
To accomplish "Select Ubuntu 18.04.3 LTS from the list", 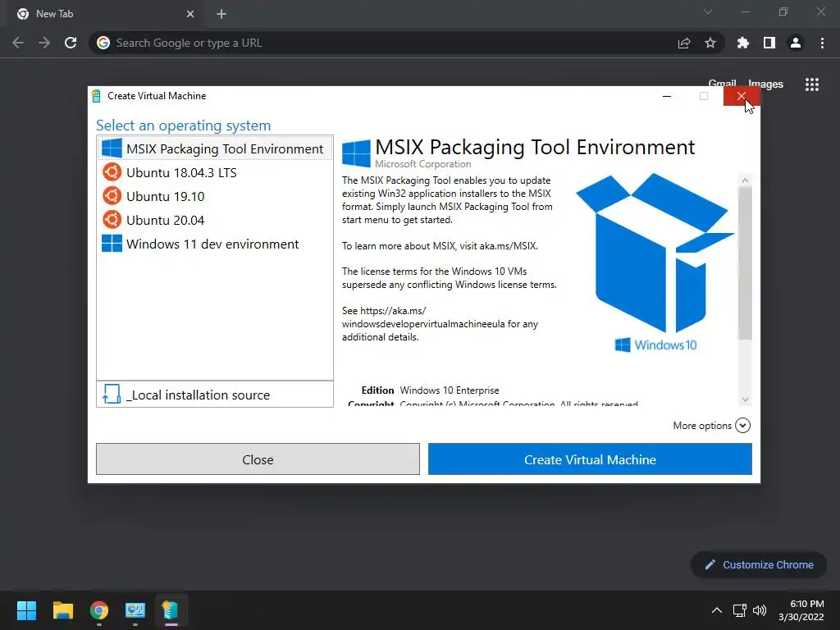I will point(215,172).
